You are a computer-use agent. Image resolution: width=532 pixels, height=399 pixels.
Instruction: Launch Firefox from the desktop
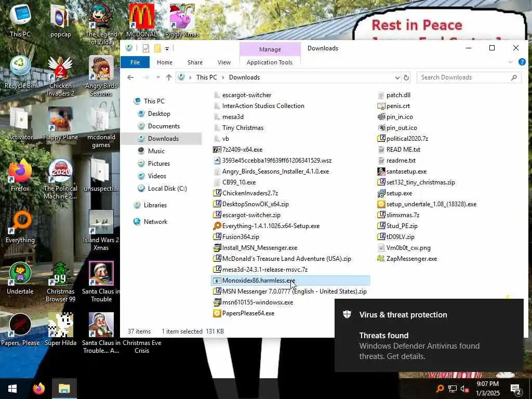click(20, 175)
